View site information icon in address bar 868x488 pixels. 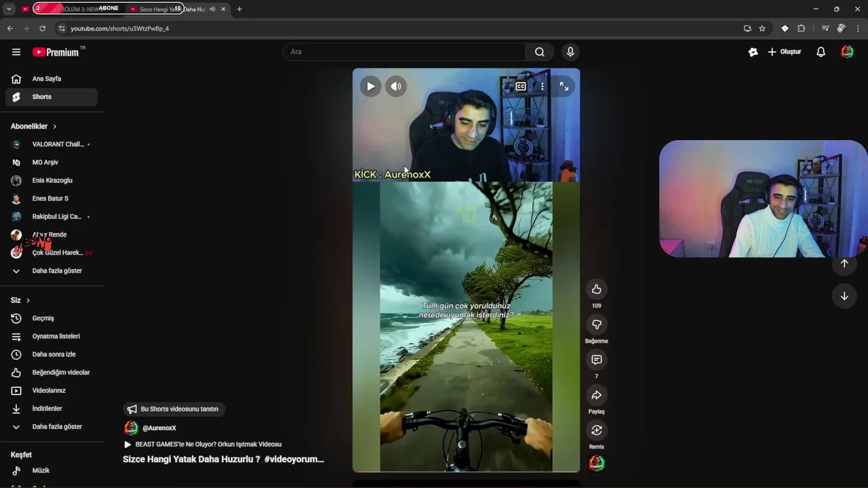pyautogui.click(x=62, y=28)
